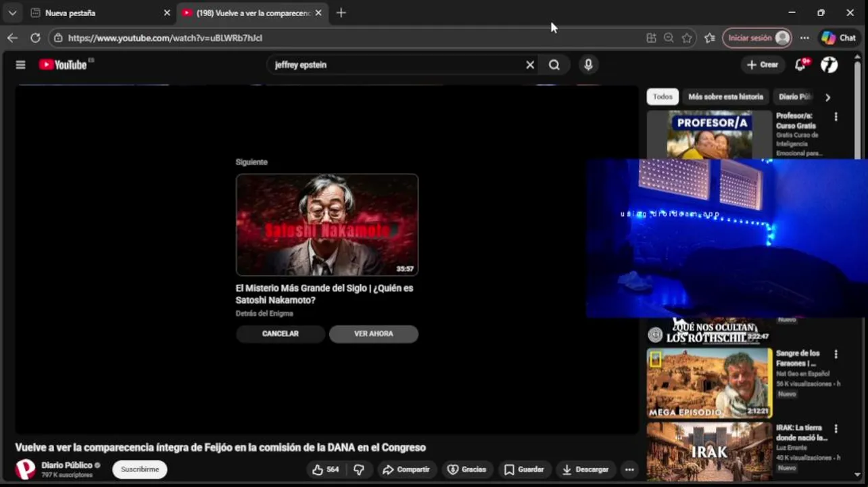Viewport: 868px width, 487px height.
Task: Play next video with VER AHORA
Action: point(374,333)
